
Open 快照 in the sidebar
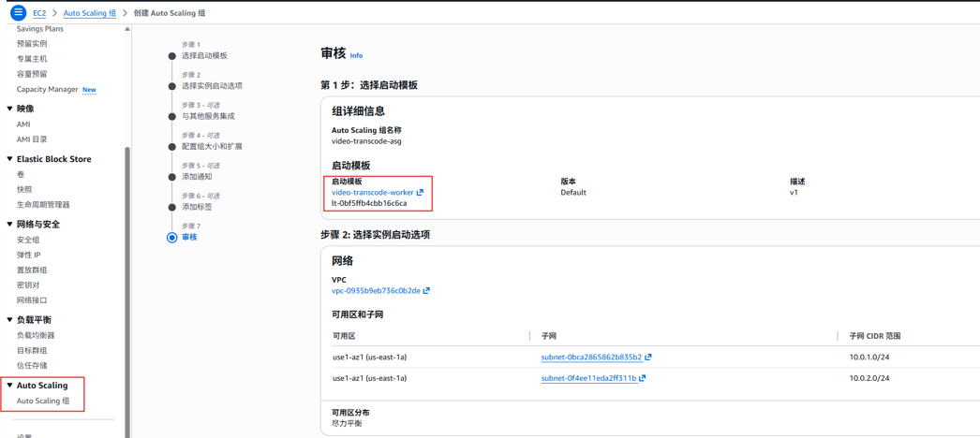24,190
